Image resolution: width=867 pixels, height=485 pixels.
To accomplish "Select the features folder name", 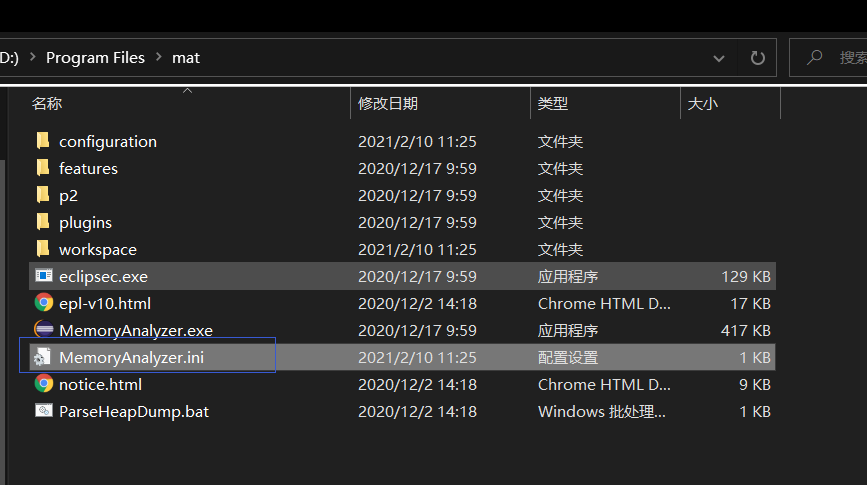I will (88, 169).
